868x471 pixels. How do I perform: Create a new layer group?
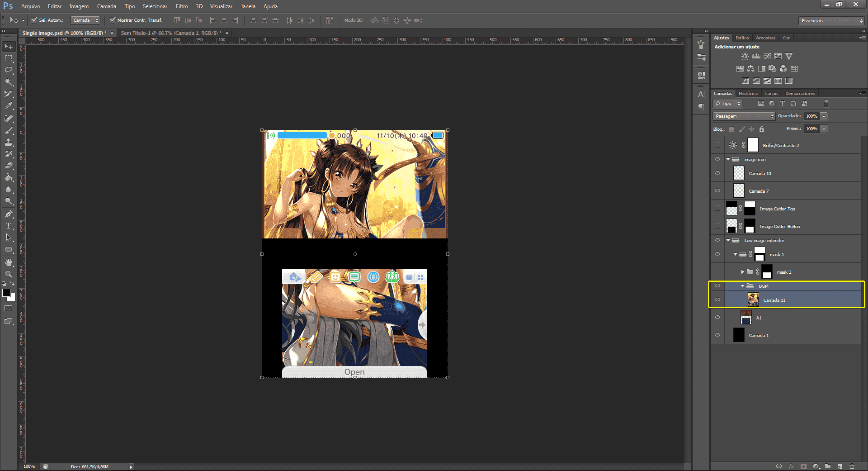828,466
